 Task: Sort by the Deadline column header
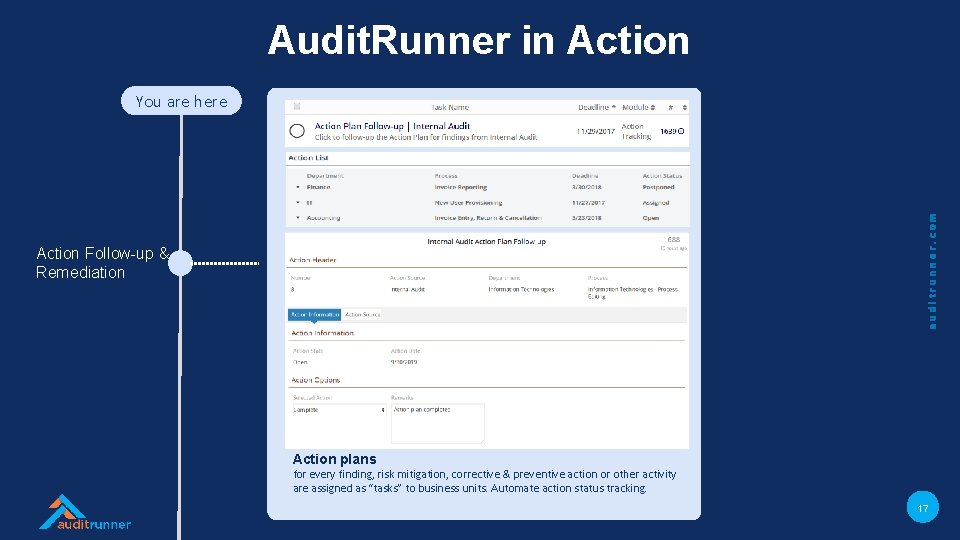[x=596, y=107]
